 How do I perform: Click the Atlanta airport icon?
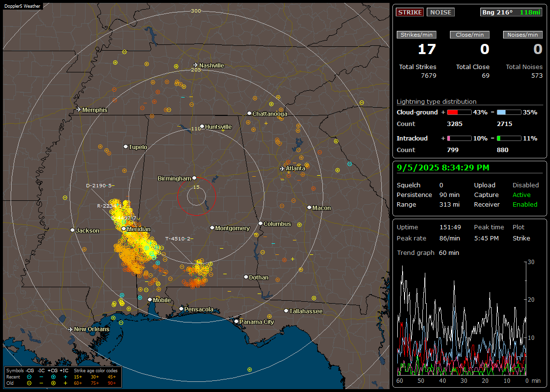282,168
